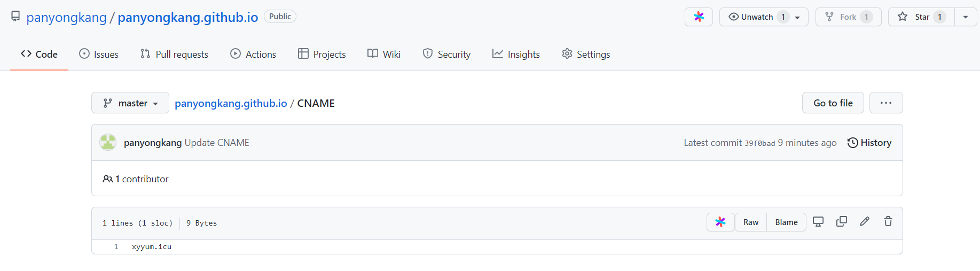Click the Raw button
The image size is (980, 271).
(751, 222)
